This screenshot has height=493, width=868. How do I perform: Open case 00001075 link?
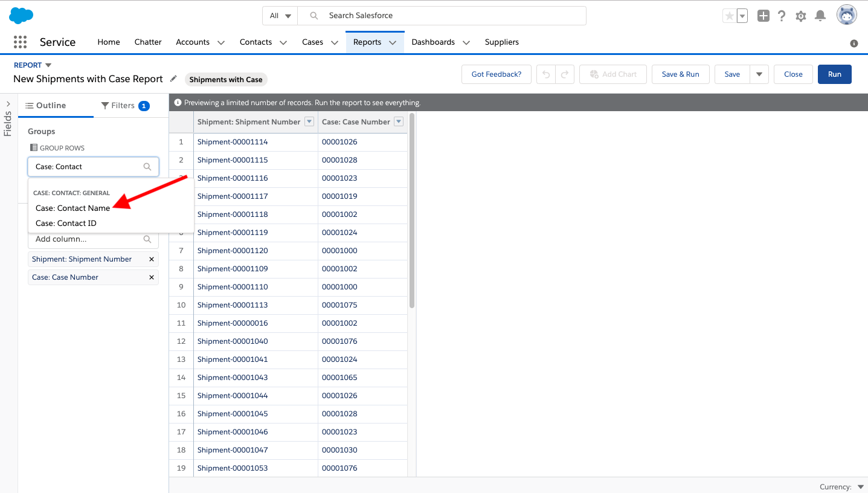339,305
